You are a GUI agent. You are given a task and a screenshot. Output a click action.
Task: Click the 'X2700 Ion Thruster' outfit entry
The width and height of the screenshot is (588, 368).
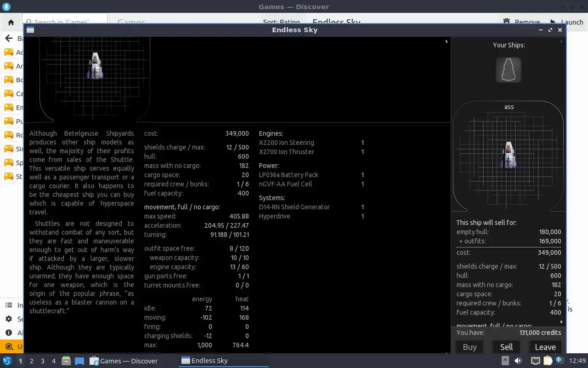click(286, 152)
